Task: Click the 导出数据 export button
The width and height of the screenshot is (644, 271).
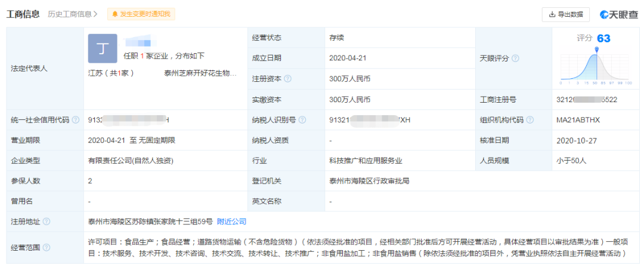Action: coord(566,14)
